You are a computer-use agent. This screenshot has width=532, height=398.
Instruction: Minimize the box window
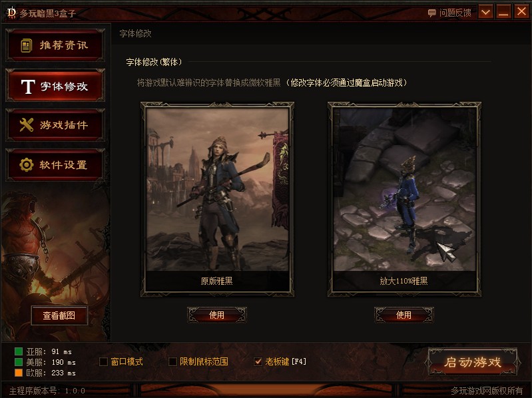click(503, 12)
